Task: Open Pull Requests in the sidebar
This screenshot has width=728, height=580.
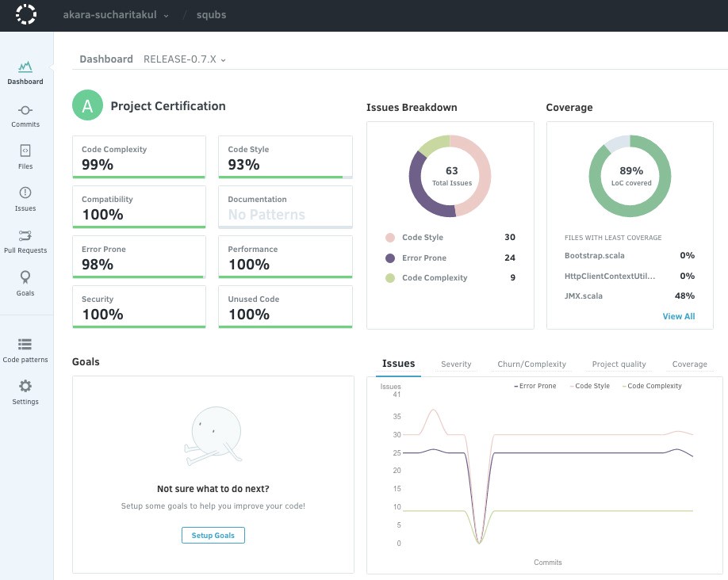Action: (x=25, y=235)
